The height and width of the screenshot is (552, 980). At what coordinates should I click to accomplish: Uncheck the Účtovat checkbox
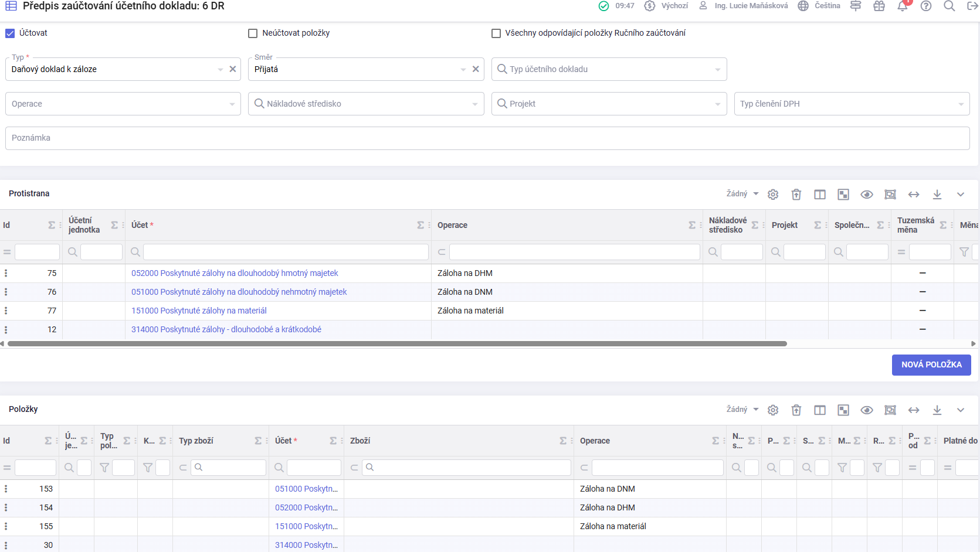10,33
